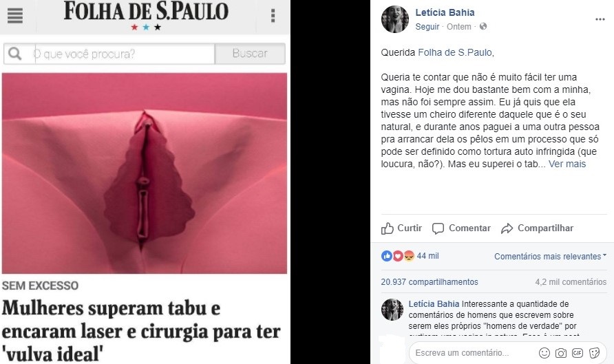
Task: Expand Comentários mais relevantes sort dropdown
Action: 550,257
